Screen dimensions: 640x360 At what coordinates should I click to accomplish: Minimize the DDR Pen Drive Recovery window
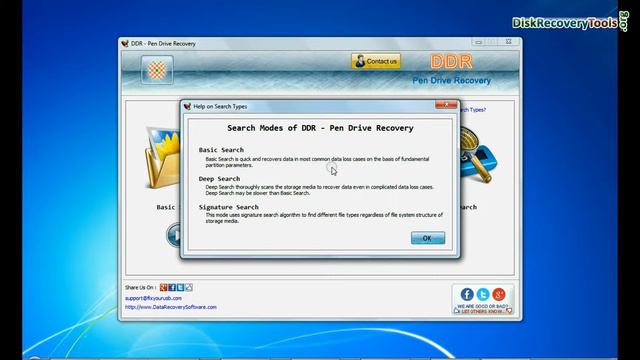pyautogui.click(x=478, y=42)
